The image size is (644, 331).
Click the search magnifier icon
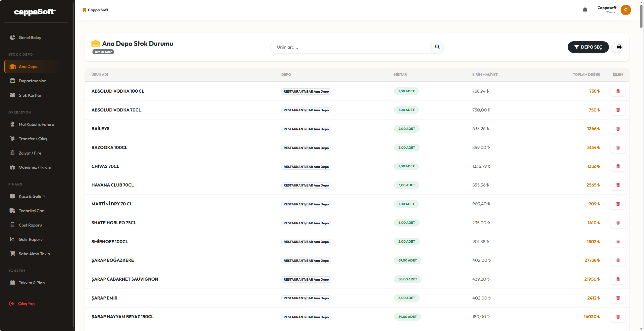(437, 47)
